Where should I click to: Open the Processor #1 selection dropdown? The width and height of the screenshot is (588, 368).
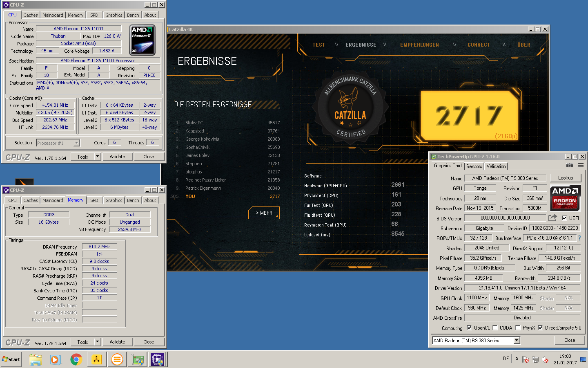point(76,143)
